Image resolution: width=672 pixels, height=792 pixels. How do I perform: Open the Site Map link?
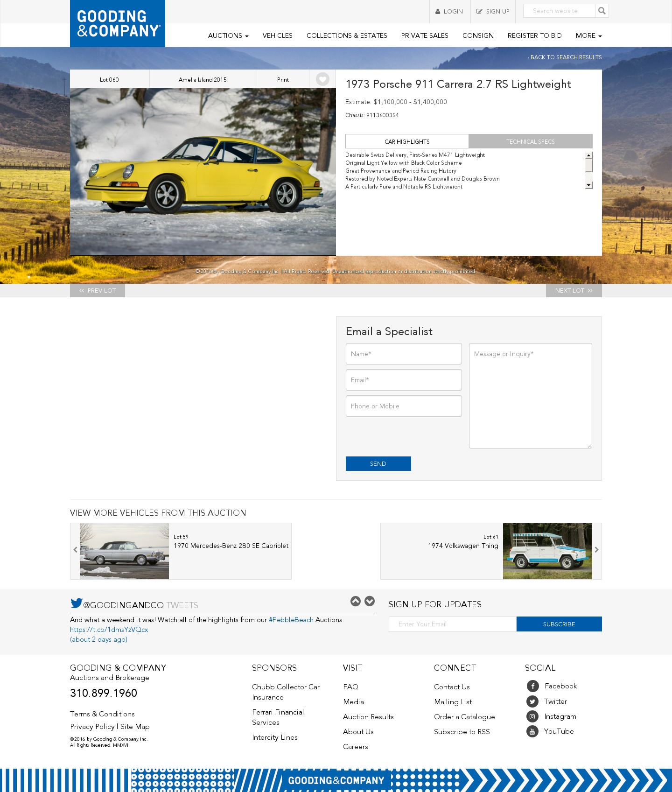click(135, 727)
